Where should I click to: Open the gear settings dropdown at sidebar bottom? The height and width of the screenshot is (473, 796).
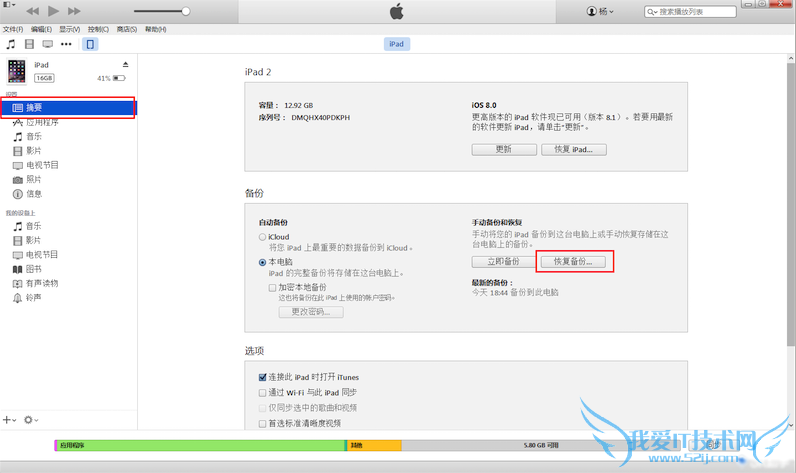tap(31, 420)
